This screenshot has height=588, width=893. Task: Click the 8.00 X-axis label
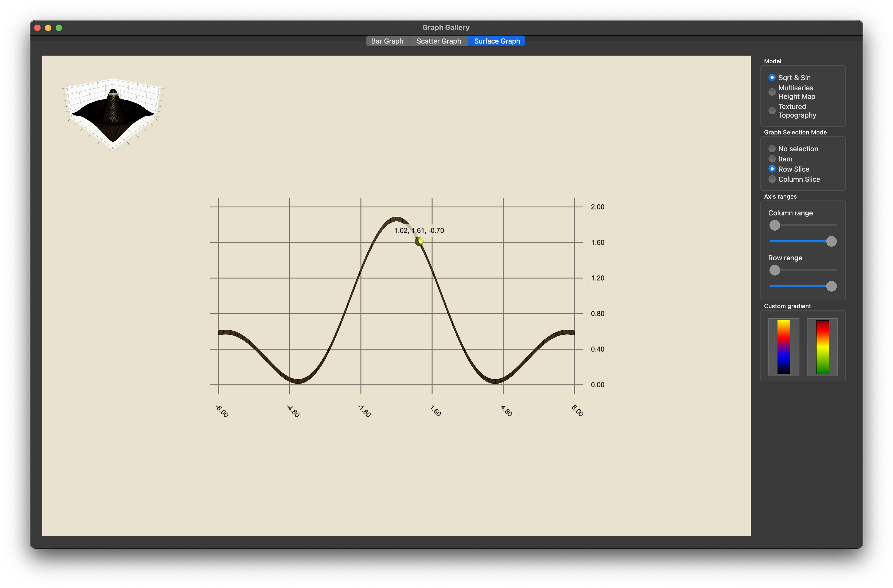578,411
